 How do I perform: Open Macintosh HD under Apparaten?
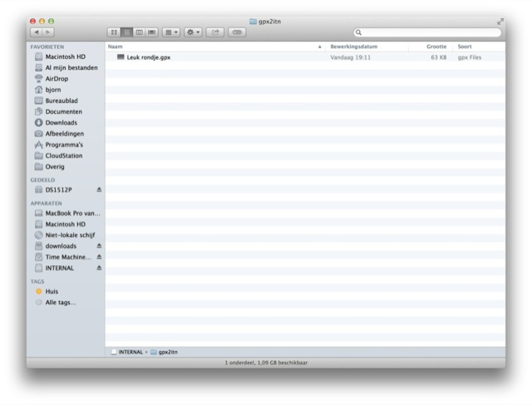click(66, 224)
